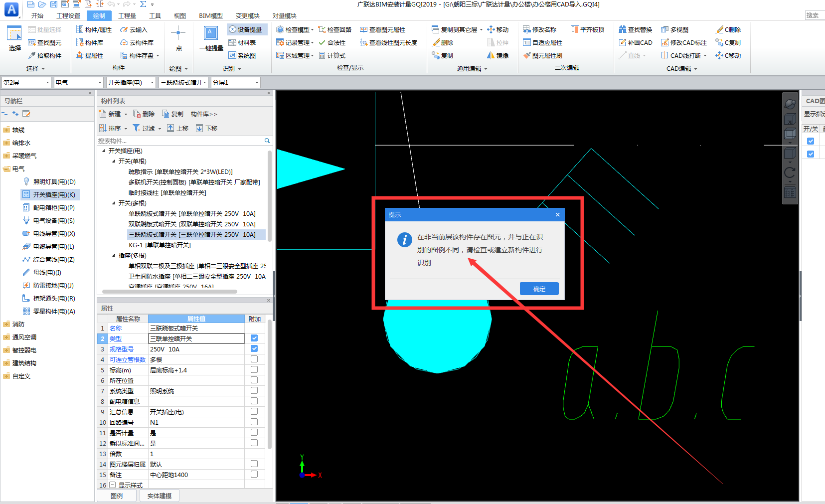The image size is (825, 504).
Task: Toggle 附加 checkbox for 类型 row
Action: (x=254, y=338)
